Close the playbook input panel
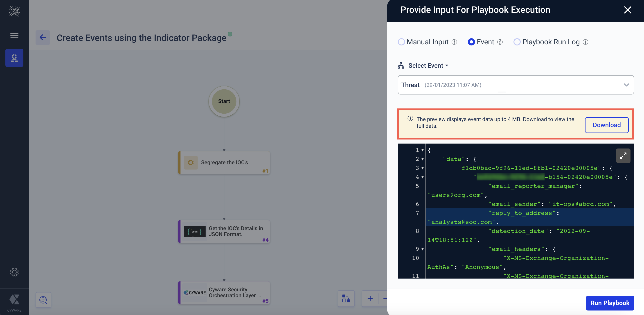The width and height of the screenshot is (644, 315). (x=628, y=10)
